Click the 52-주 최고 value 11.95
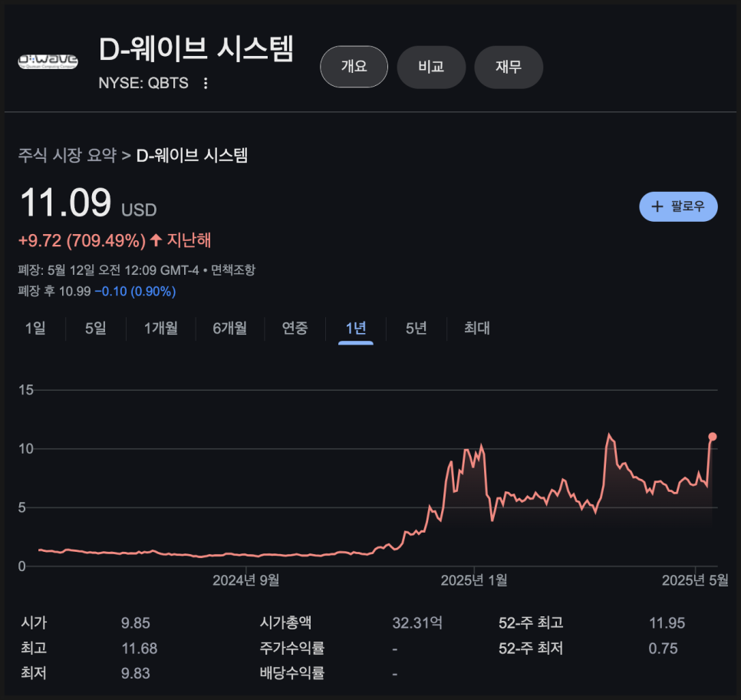 tap(667, 623)
